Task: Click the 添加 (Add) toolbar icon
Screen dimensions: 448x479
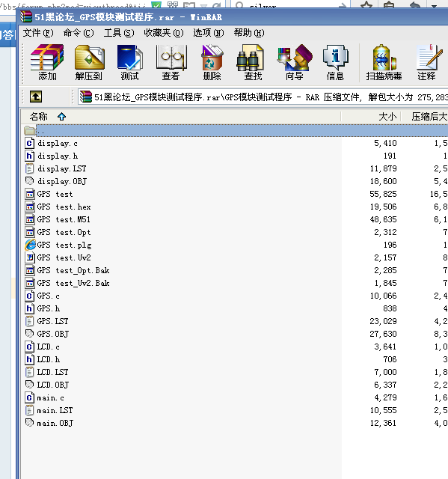Action: (x=47, y=57)
